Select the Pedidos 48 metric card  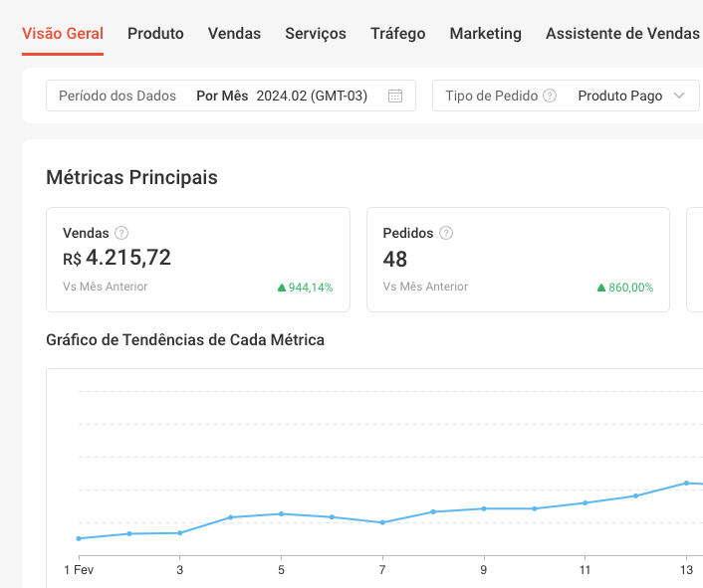(518, 260)
